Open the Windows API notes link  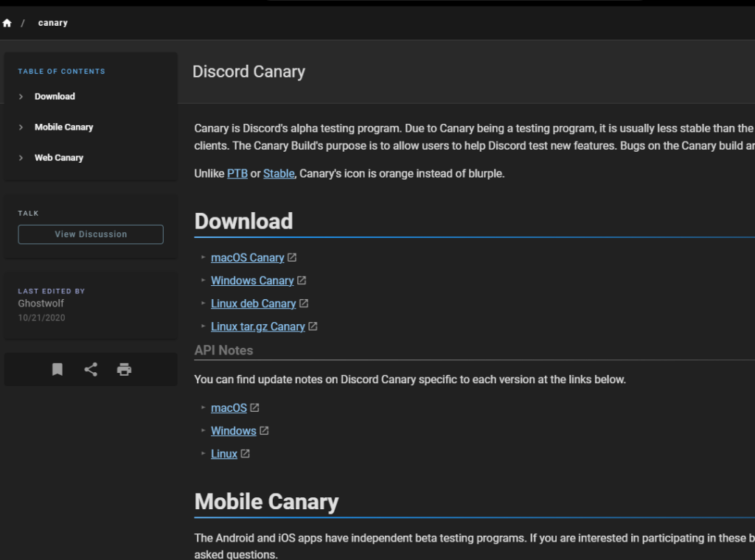[233, 431]
